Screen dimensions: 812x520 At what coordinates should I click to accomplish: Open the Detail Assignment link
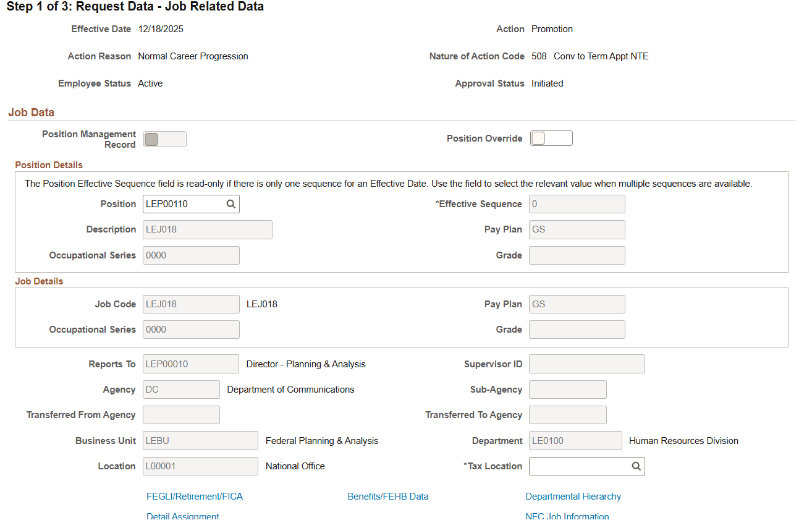pyautogui.click(x=182, y=516)
